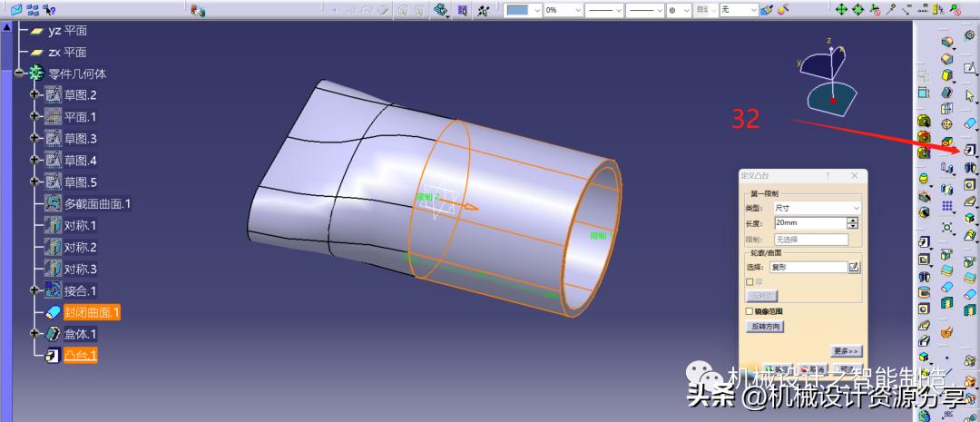
Task: Toggle the 厚 thick checkbox in the dialog
Action: click(x=749, y=281)
